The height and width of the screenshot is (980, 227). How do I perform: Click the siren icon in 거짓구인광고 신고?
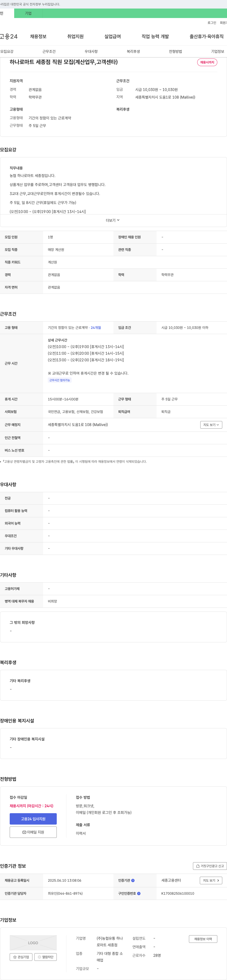[x=198, y=866]
